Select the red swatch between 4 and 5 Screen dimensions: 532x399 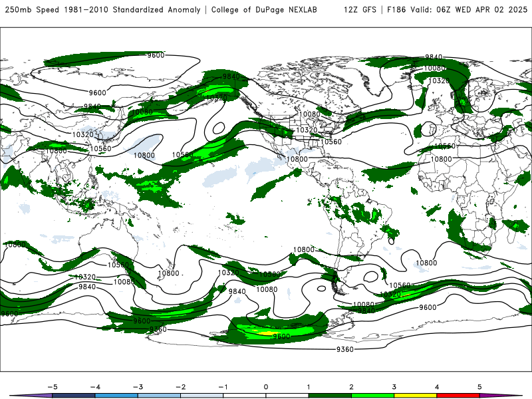pyautogui.click(x=458, y=396)
